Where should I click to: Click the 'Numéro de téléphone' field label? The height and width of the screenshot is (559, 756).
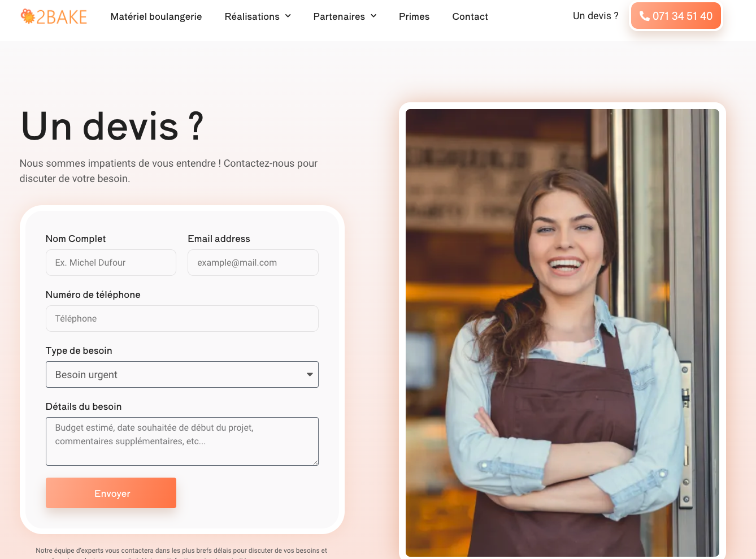point(93,294)
